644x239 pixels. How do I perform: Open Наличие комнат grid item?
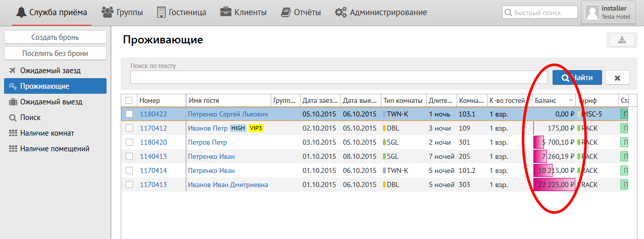coord(47,133)
